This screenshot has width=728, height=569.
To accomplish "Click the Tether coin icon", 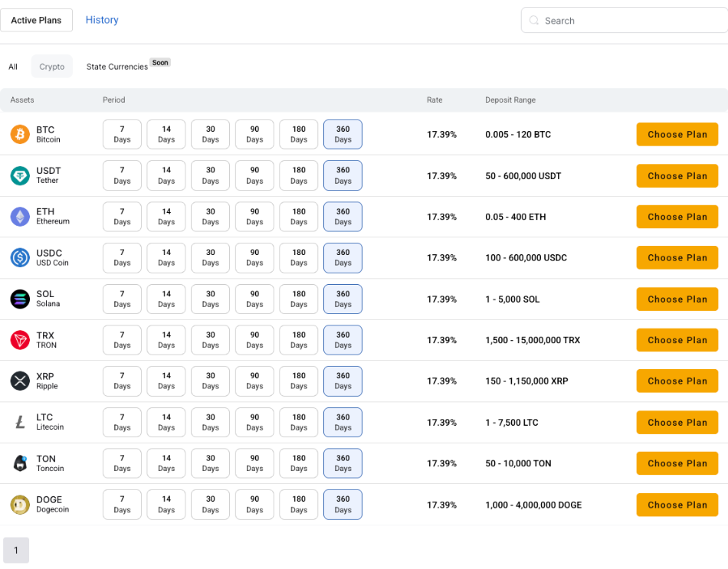I will click(20, 175).
